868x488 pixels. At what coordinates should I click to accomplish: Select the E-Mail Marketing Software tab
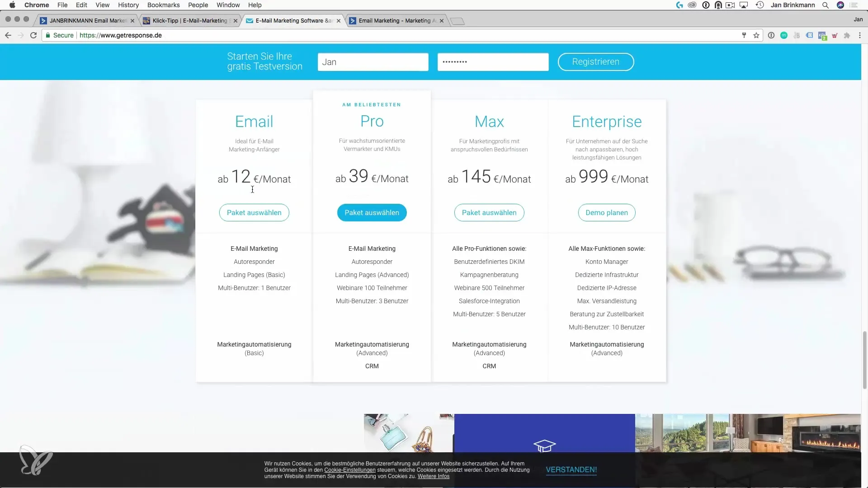click(294, 21)
